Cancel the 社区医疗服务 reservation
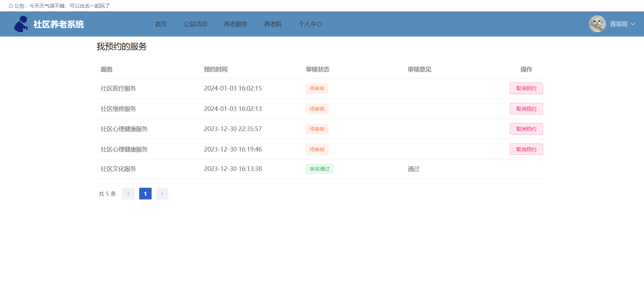644x295 pixels. click(526, 88)
